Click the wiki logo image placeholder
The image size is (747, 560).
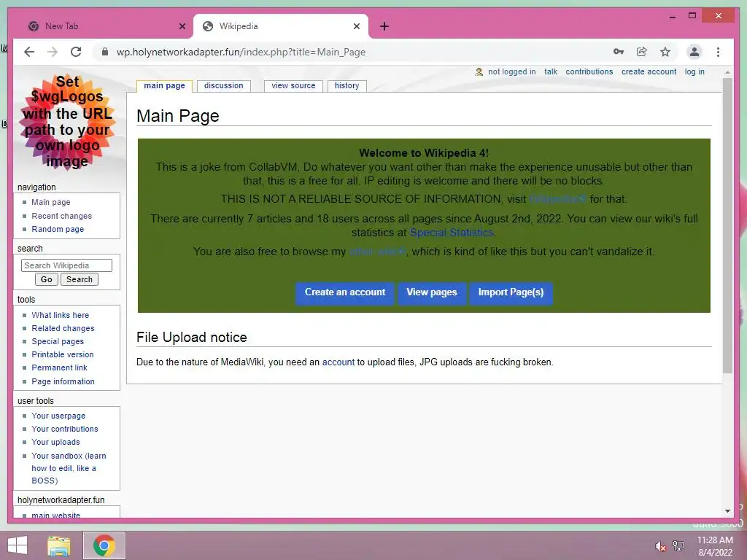(x=67, y=122)
